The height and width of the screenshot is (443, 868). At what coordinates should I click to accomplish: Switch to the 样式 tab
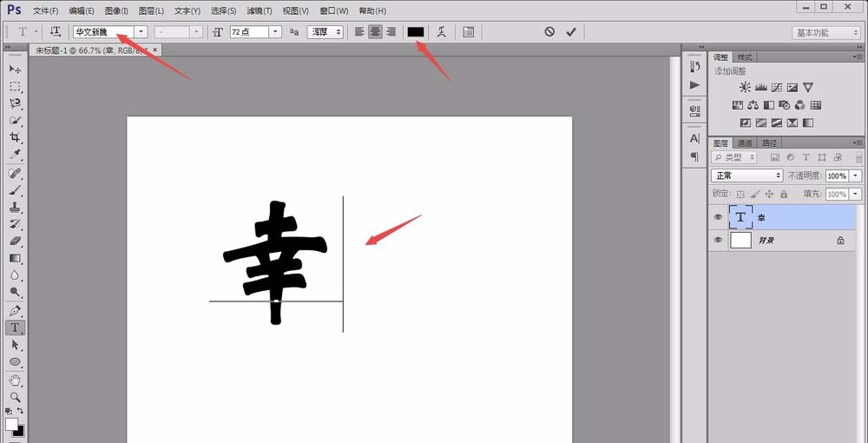tap(745, 57)
